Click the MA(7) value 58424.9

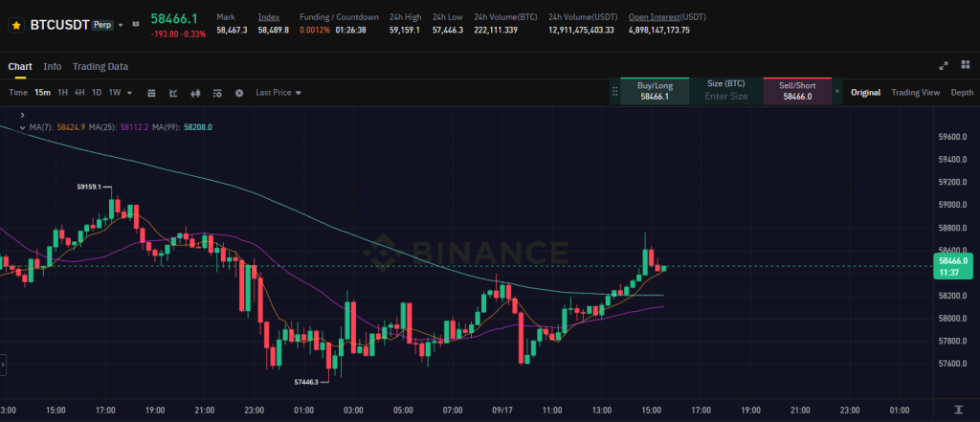click(71, 127)
